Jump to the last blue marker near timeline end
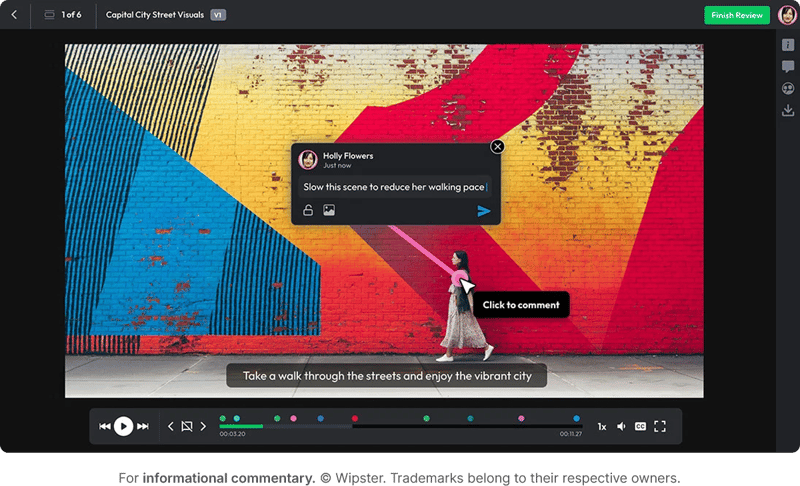Viewport: 800px width, 486px height. pyautogui.click(x=576, y=418)
